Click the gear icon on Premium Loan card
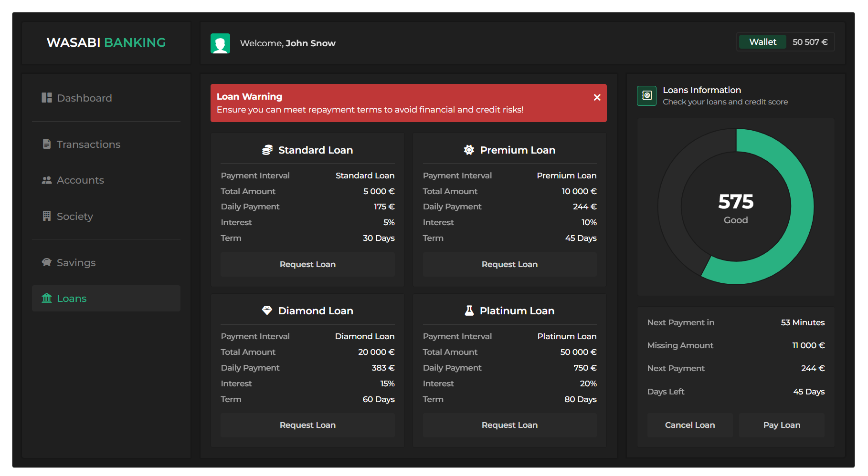The image size is (868, 476). pyautogui.click(x=469, y=149)
